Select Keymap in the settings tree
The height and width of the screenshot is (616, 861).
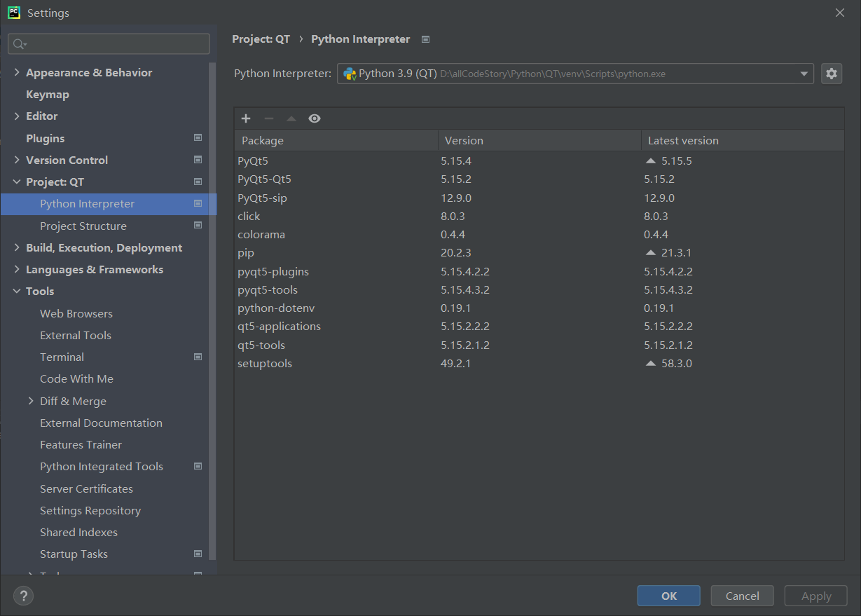click(x=48, y=94)
